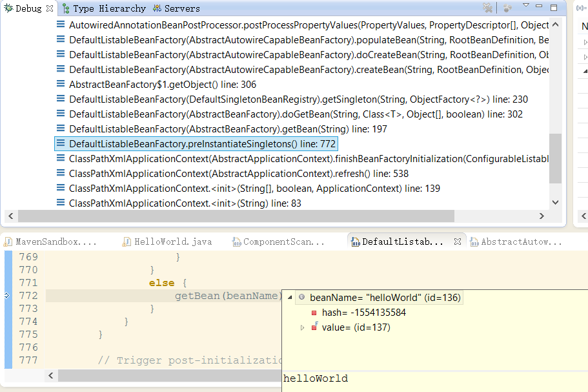Viewport: 588px width, 392px height.
Task: Click the Debug view vertical scroll down arrow
Action: click(x=555, y=202)
